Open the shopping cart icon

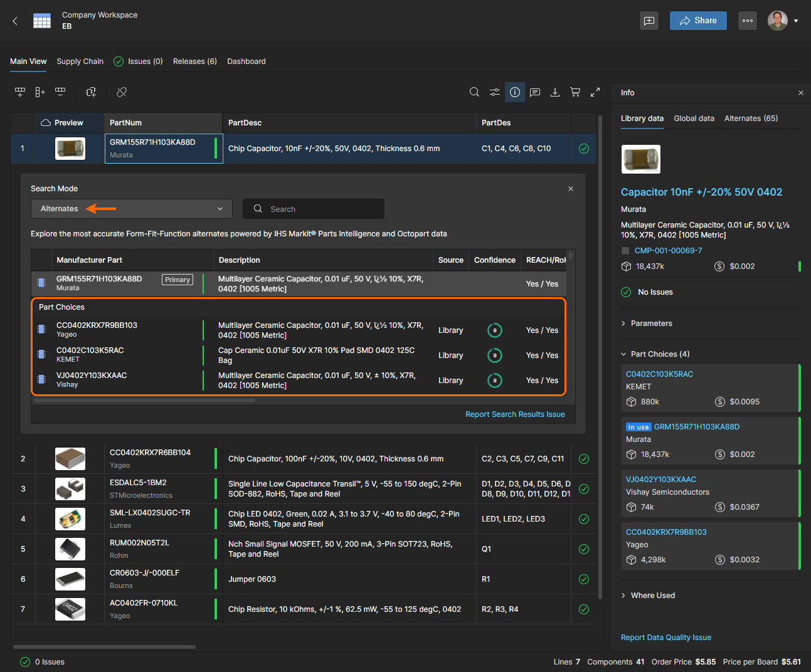point(575,92)
